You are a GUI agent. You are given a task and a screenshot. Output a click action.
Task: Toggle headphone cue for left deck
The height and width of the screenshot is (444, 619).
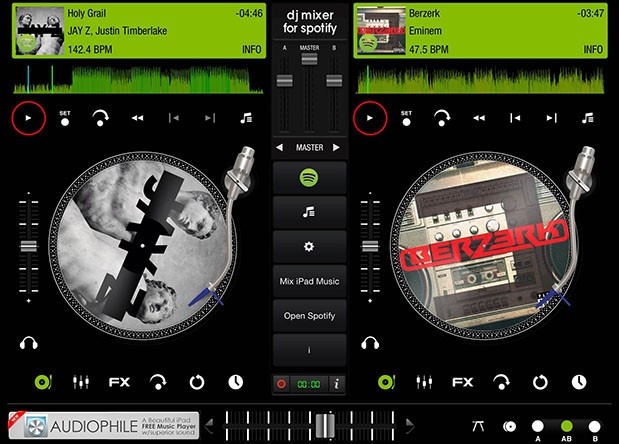point(29,343)
